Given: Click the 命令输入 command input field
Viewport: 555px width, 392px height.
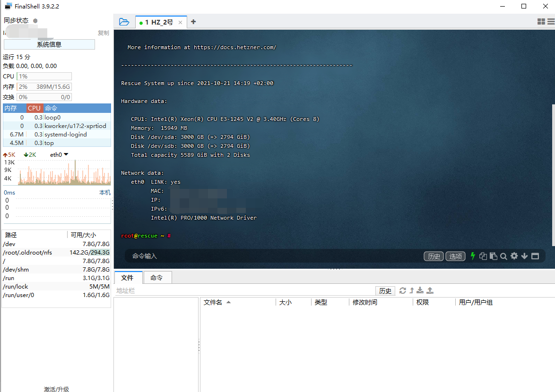Looking at the screenshot, I should pyautogui.click(x=273, y=256).
